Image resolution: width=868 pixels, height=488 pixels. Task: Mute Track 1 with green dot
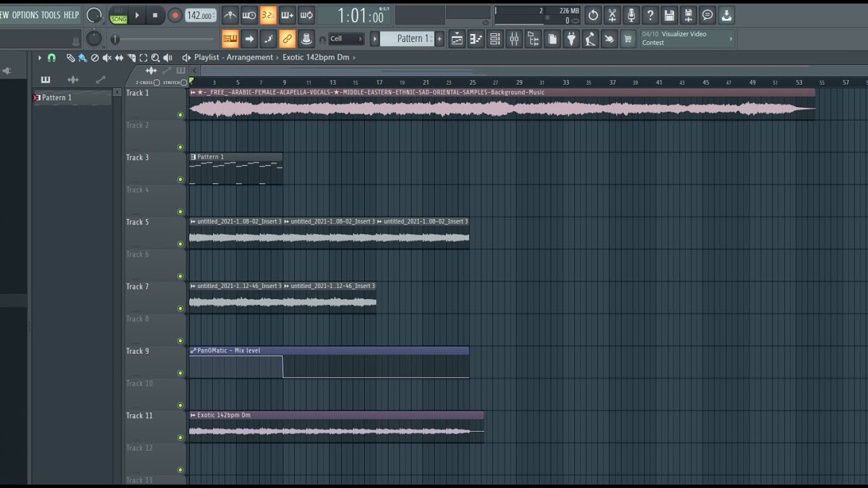(x=180, y=115)
